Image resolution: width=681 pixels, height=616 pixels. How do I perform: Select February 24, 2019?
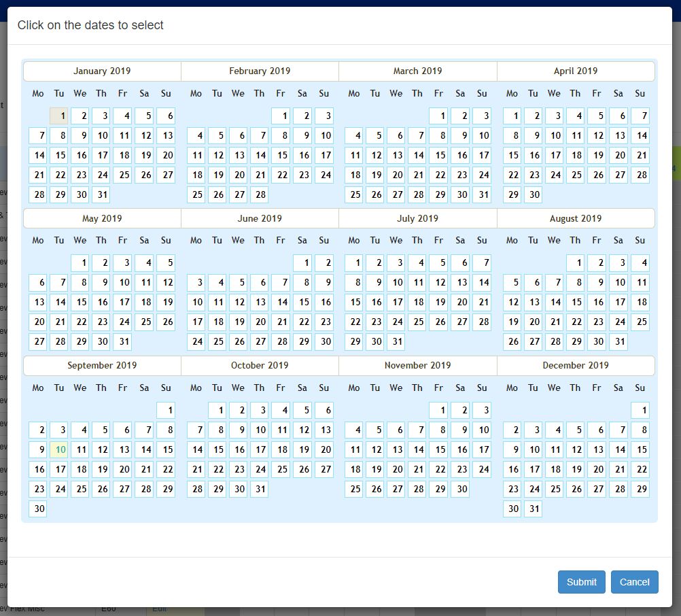pyautogui.click(x=324, y=175)
